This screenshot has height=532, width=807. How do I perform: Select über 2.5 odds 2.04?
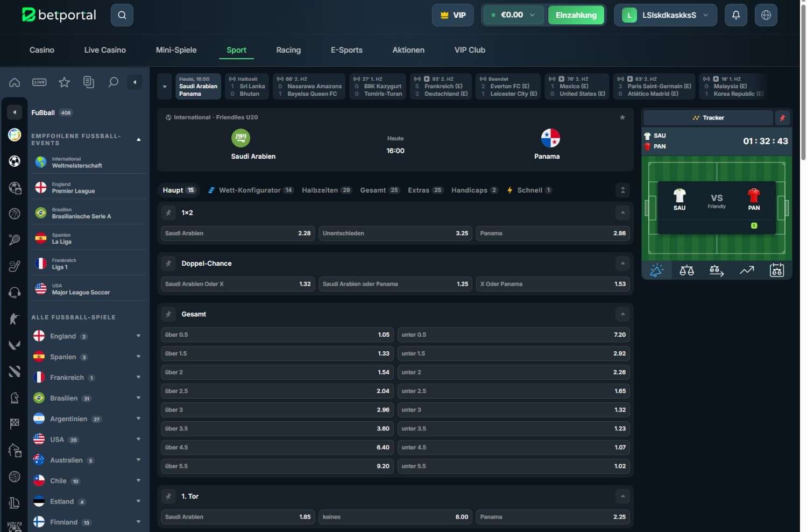277,391
